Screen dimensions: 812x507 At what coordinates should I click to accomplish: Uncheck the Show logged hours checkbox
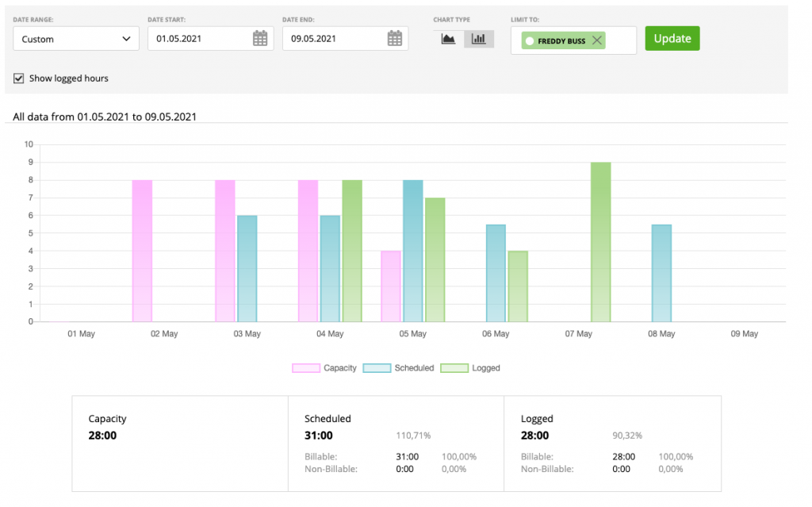point(17,79)
